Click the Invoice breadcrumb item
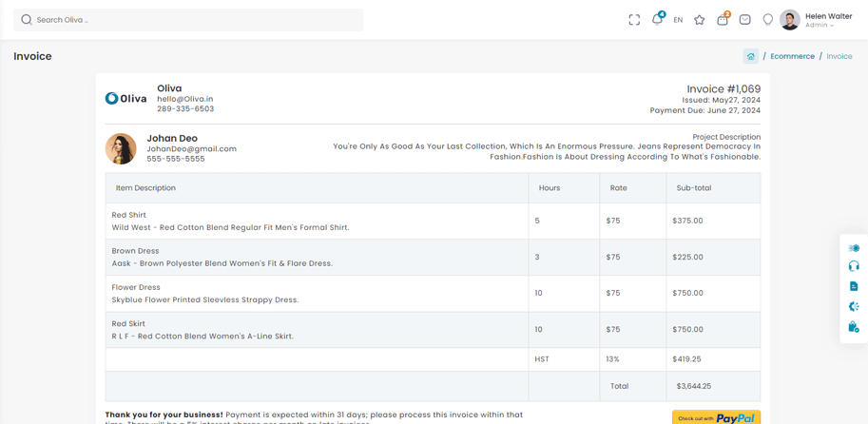 coord(839,56)
